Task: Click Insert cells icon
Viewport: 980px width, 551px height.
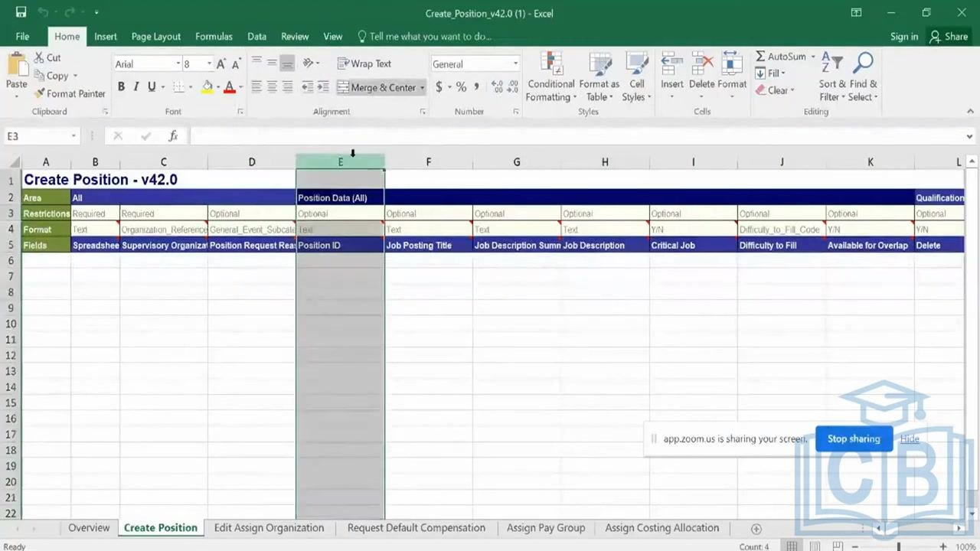Action: pos(671,64)
